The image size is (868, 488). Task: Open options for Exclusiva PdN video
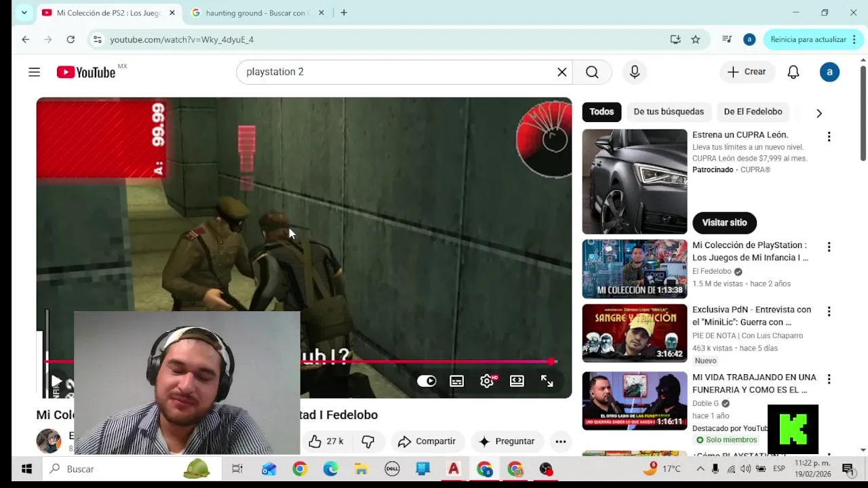[x=829, y=312]
